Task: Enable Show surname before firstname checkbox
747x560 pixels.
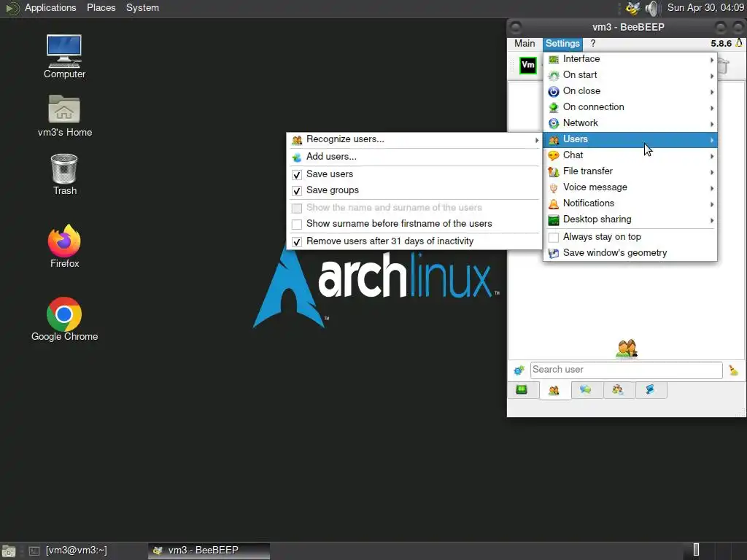Action: coord(297,225)
